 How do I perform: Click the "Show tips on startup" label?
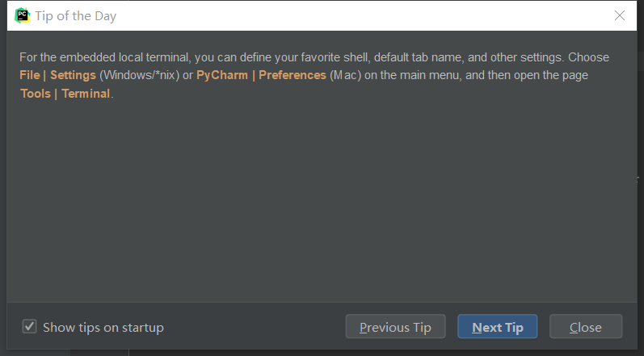[x=103, y=327]
